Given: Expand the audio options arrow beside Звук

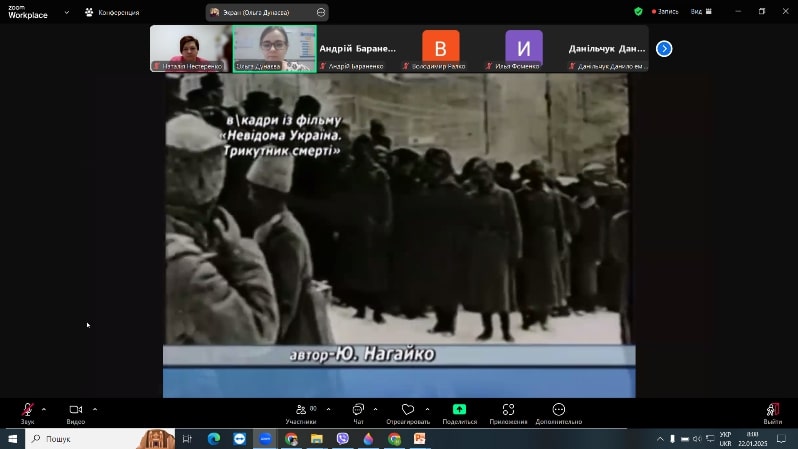Looking at the screenshot, I should point(44,409).
